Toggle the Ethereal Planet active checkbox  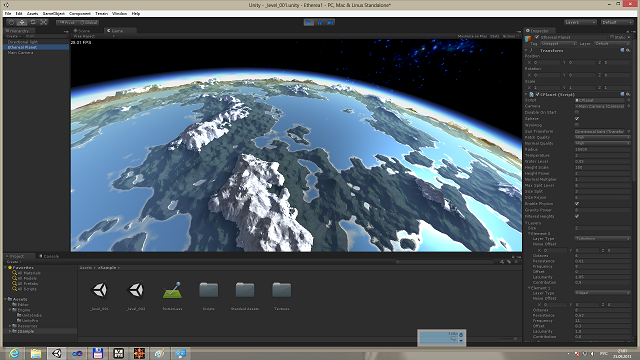pos(537,37)
